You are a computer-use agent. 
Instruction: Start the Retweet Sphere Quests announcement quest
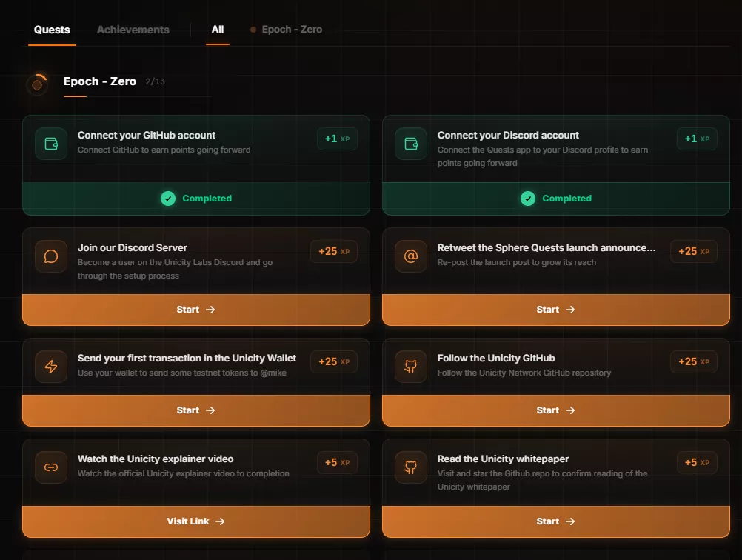pos(555,310)
